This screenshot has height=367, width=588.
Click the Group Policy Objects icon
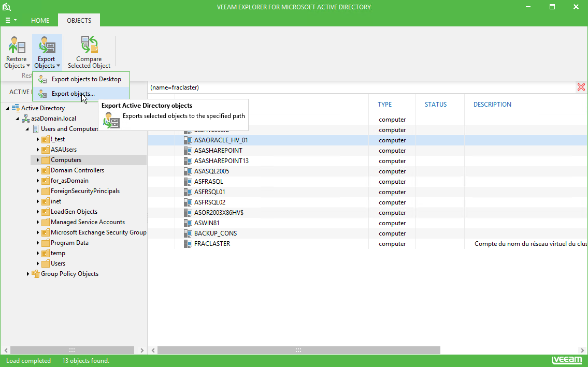(36, 274)
